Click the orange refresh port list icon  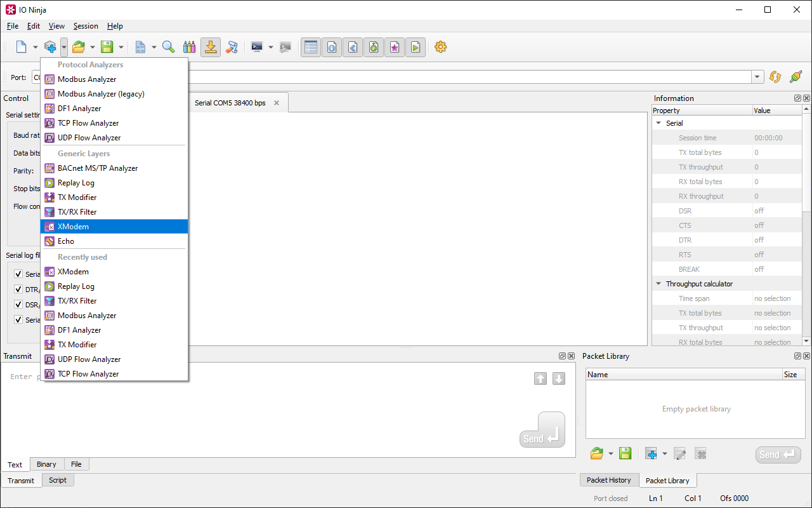tap(775, 77)
